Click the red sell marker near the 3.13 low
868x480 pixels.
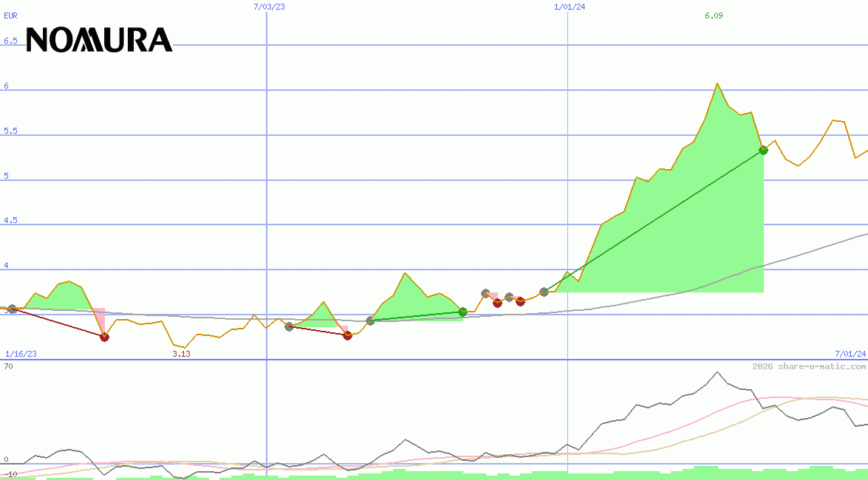(x=104, y=337)
